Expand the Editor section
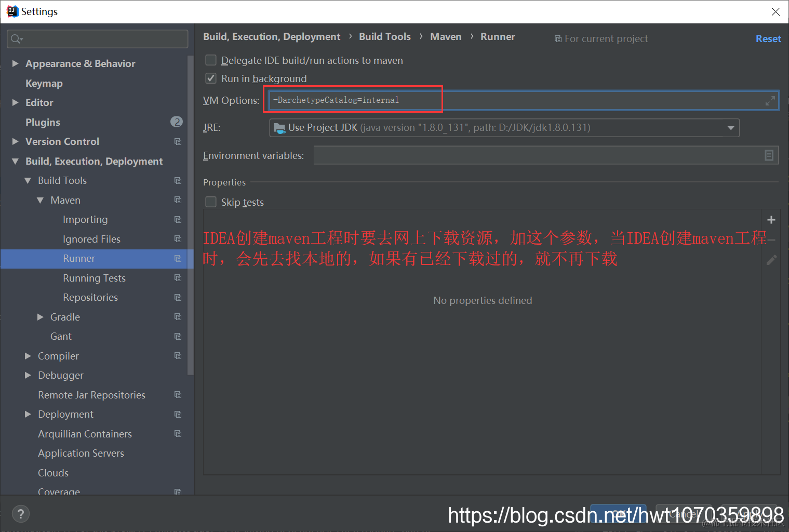Image resolution: width=789 pixels, height=532 pixels. [15, 102]
